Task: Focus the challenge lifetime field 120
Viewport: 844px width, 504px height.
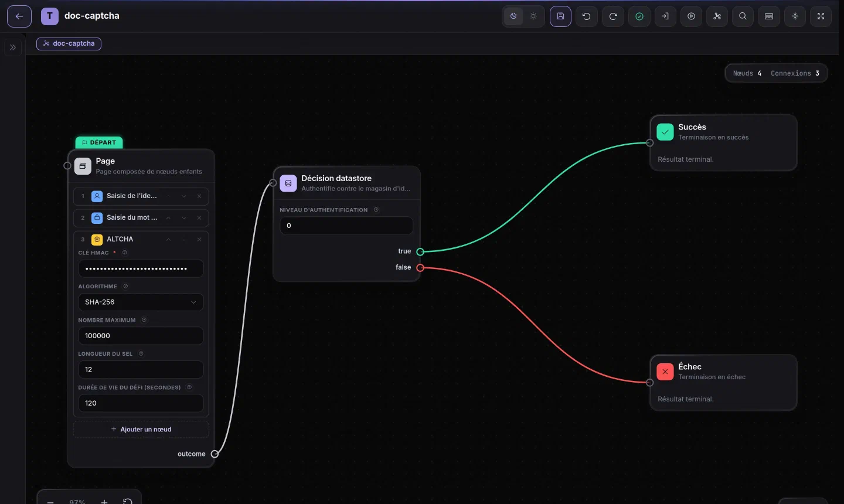Action: pos(141,403)
